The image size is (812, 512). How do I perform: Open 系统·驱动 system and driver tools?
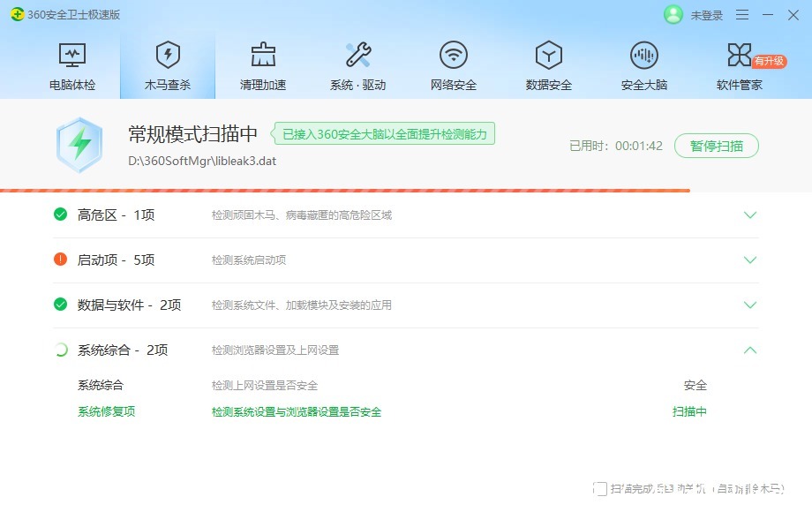pyautogui.click(x=357, y=66)
